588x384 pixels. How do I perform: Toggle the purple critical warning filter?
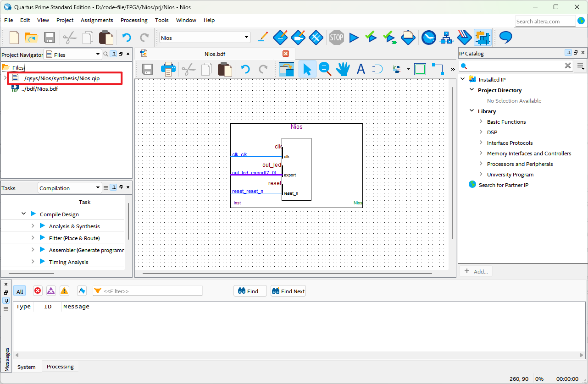point(51,291)
